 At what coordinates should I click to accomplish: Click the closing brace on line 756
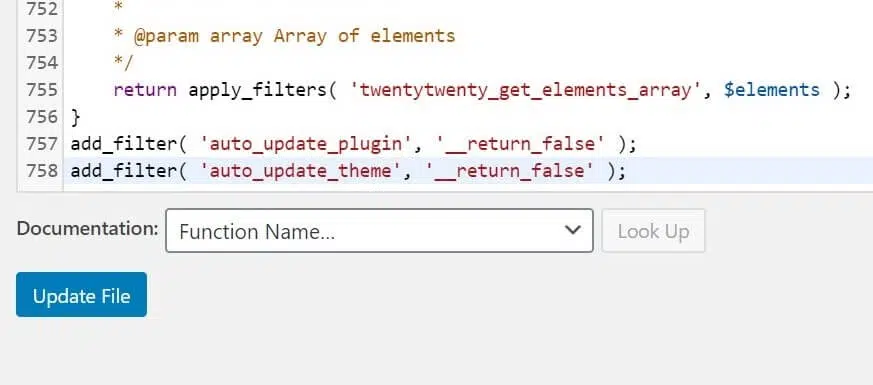76,117
